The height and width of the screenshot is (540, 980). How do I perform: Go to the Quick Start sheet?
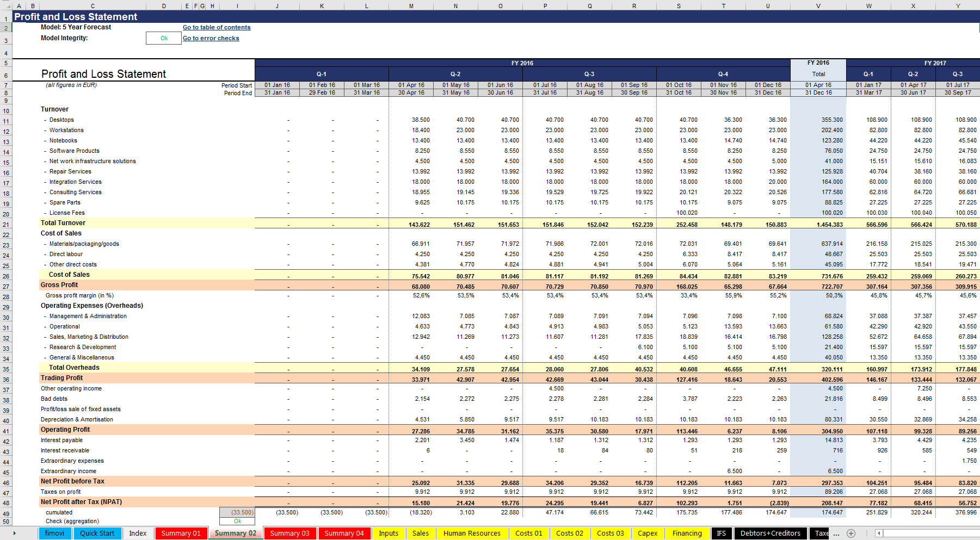click(97, 533)
